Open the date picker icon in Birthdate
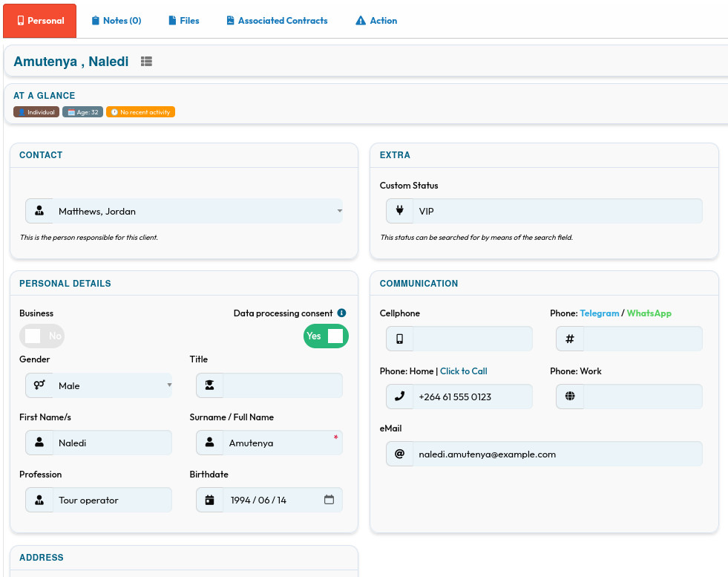This screenshot has width=728, height=577. (329, 500)
